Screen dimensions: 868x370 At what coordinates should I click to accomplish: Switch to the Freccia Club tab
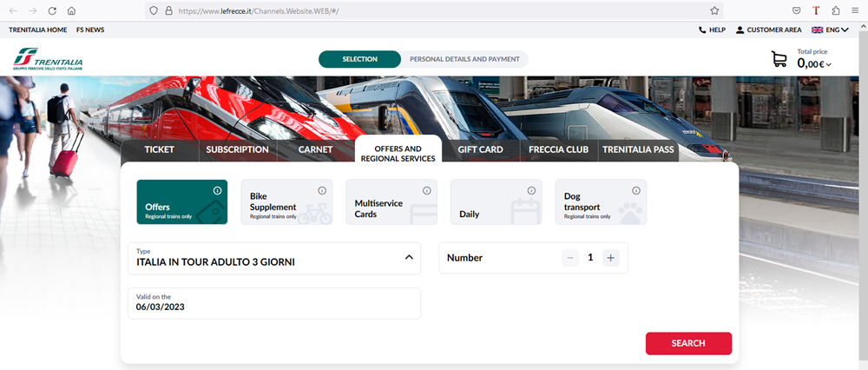tap(558, 149)
